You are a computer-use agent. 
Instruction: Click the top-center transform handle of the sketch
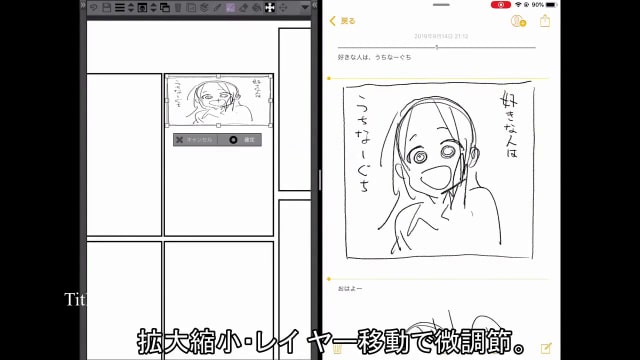point(218,76)
